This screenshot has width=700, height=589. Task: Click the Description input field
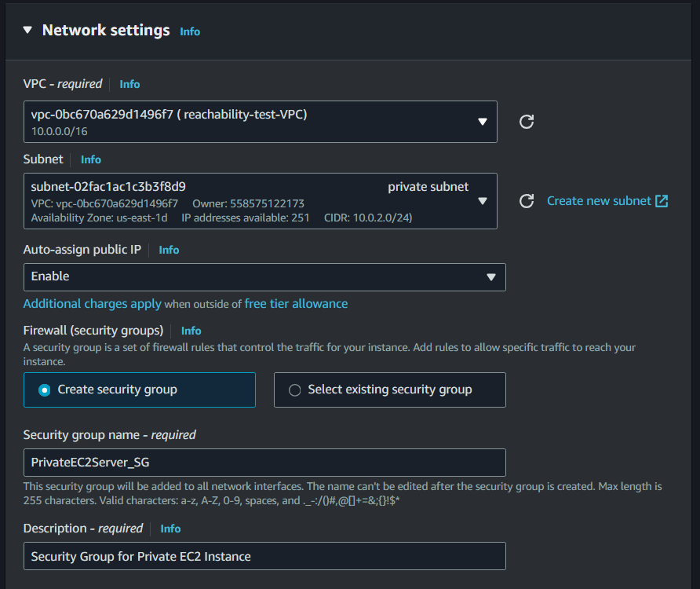264,556
